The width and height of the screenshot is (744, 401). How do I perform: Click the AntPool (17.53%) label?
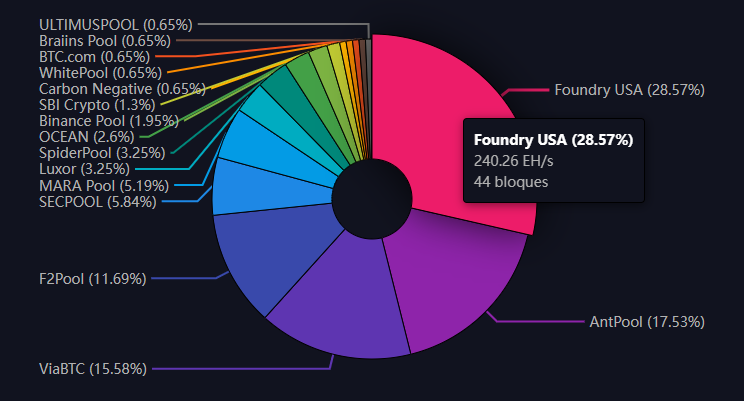click(x=647, y=322)
